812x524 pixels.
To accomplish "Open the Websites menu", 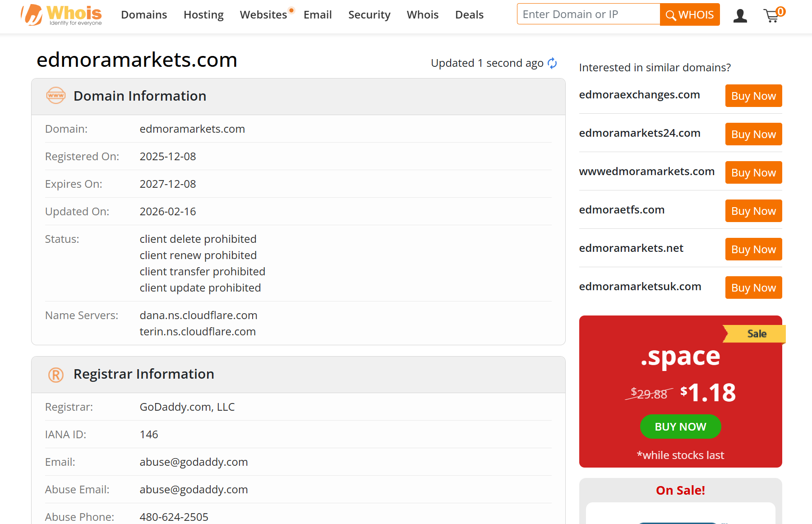I will (x=263, y=15).
